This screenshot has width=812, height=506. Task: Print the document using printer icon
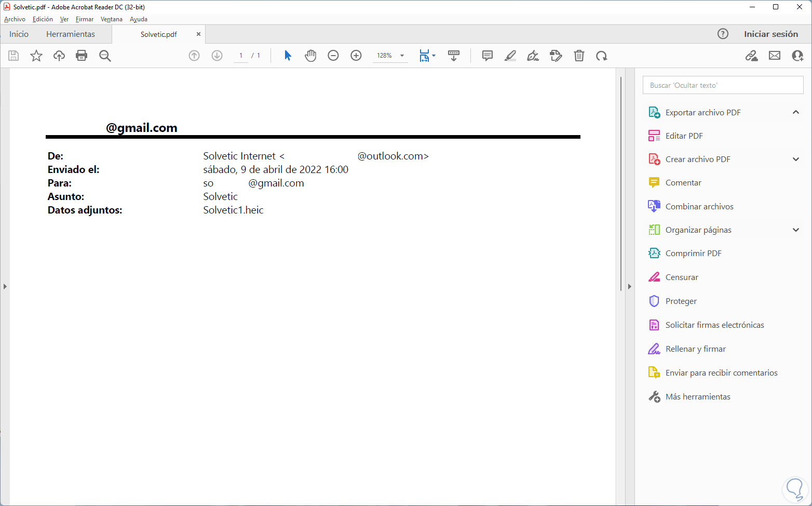point(82,56)
